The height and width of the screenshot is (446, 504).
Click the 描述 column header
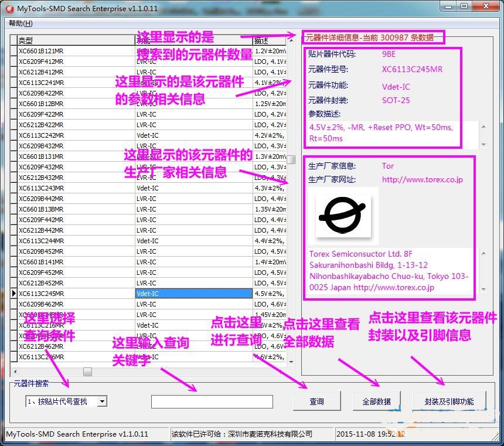[270, 40]
